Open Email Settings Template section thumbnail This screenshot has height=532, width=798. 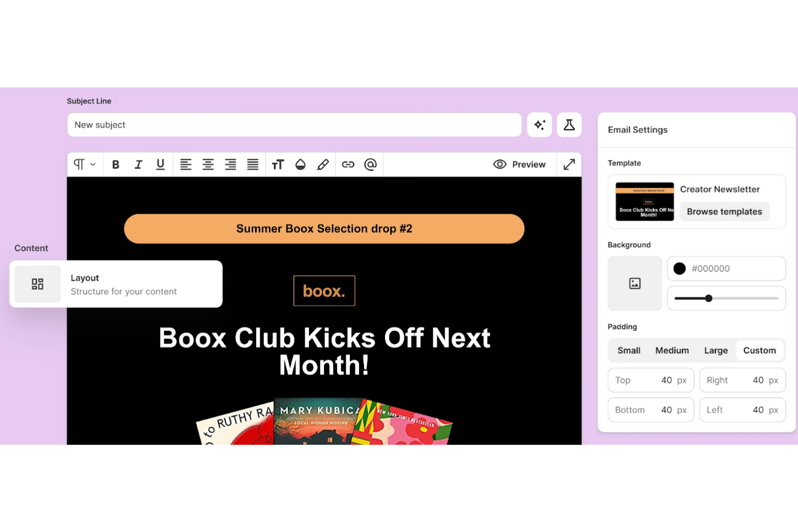tap(644, 201)
